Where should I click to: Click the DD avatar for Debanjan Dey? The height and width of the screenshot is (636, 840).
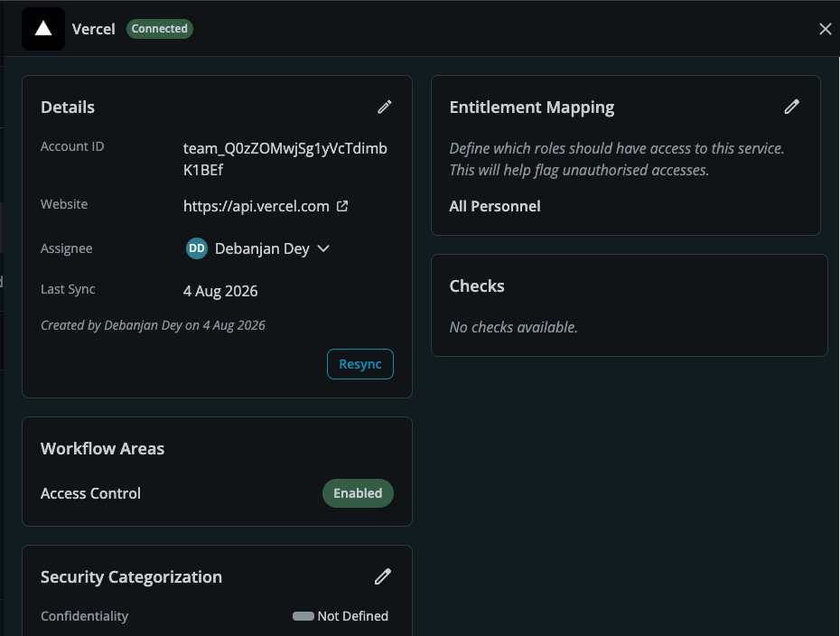197,248
